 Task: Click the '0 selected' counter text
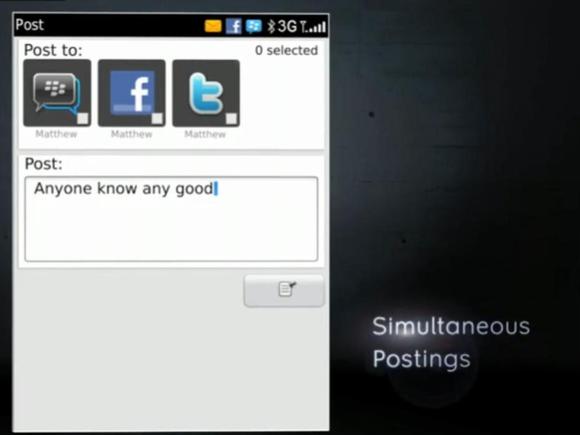click(286, 50)
